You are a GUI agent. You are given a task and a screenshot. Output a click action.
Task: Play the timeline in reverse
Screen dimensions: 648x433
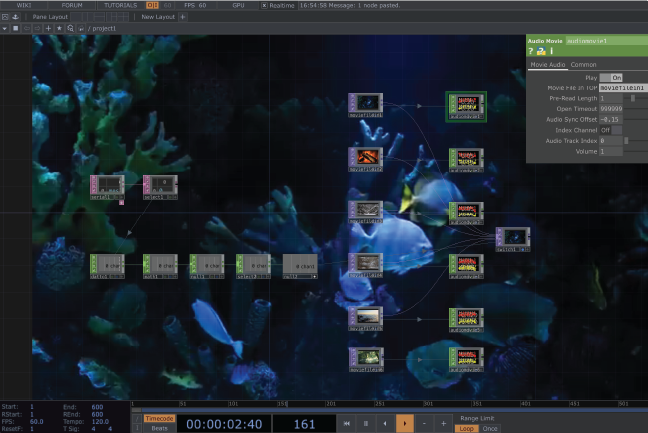point(385,423)
